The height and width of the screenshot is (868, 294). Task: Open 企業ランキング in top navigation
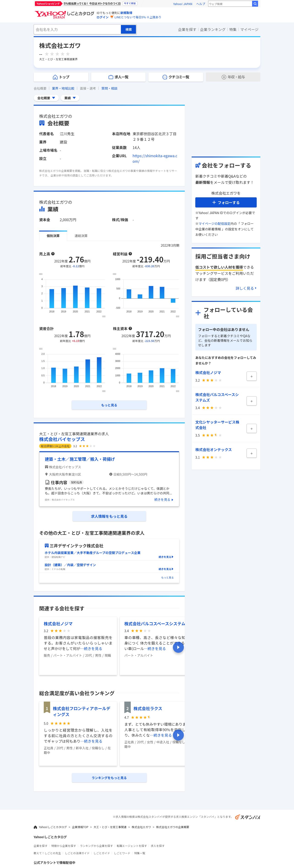[212, 30]
